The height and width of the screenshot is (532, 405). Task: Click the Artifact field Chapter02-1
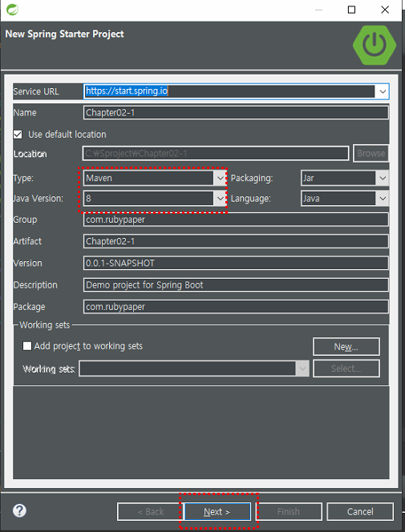[x=236, y=241]
